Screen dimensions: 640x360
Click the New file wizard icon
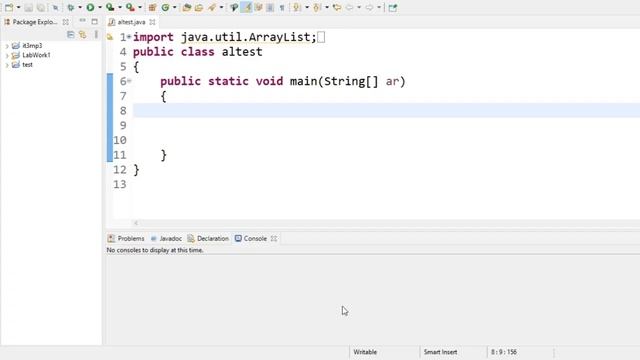9,7
